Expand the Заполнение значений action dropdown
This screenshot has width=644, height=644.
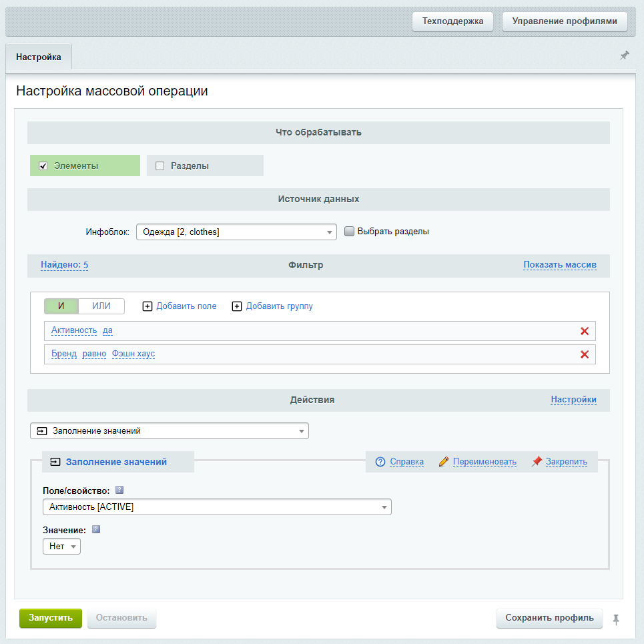coord(170,431)
